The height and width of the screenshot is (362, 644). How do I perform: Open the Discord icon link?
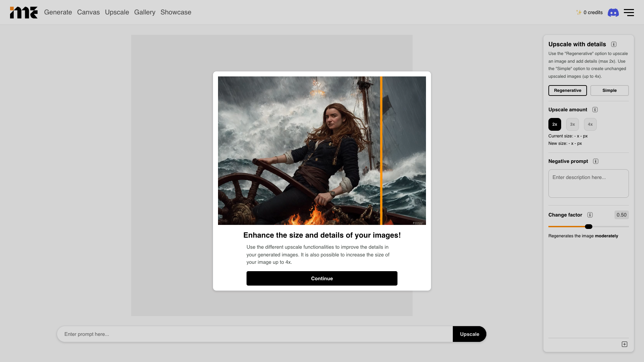613,12
